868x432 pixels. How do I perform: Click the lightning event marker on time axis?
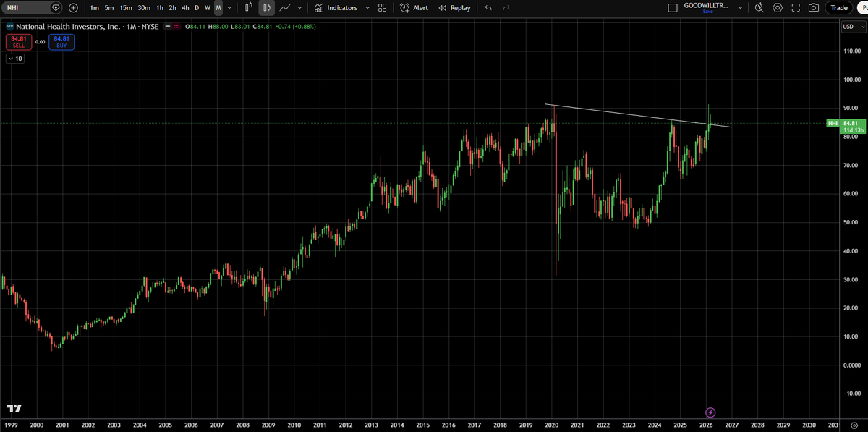click(x=710, y=412)
